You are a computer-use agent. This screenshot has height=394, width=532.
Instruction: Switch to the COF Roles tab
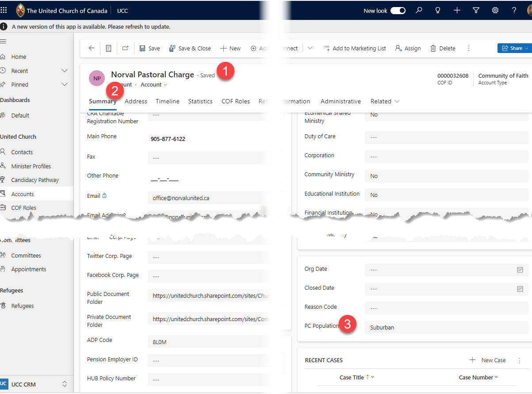click(235, 101)
